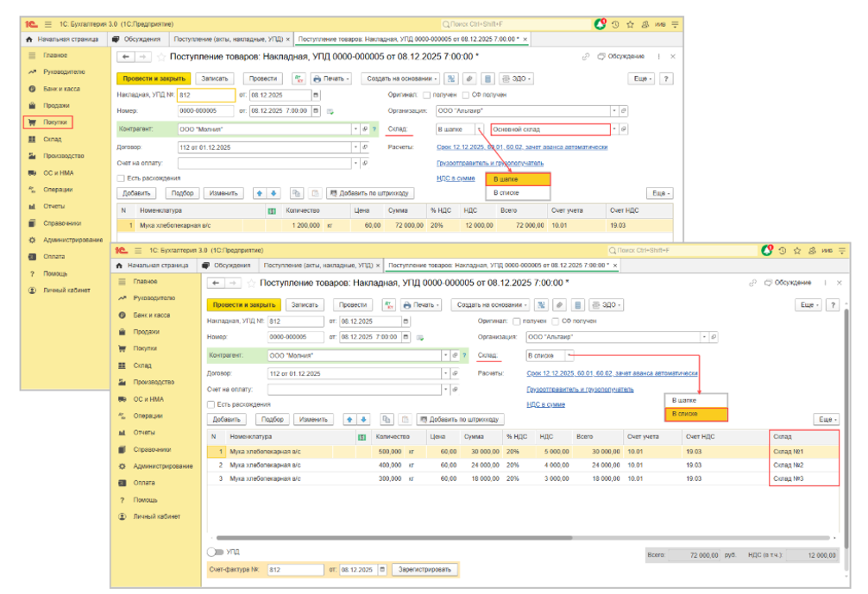The height and width of the screenshot is (594, 868).
Task: Check Оригинал получен in back window
Action: tap(426, 95)
